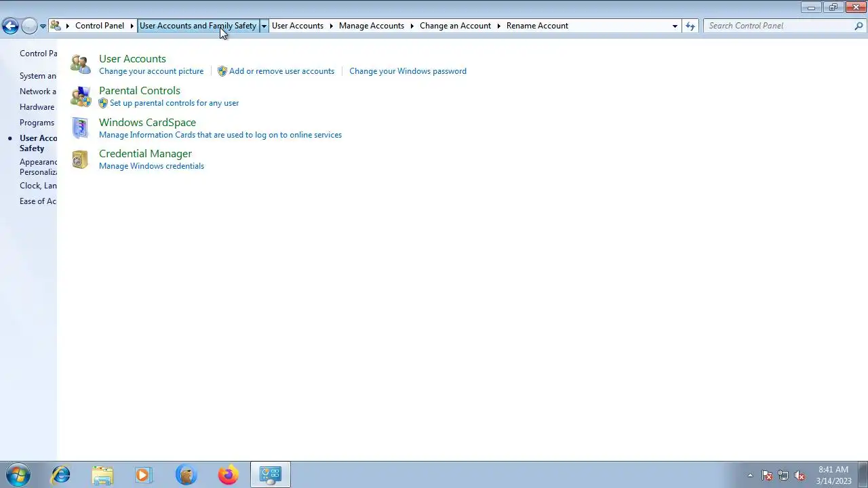This screenshot has height=488, width=868.
Task: Open Change your Windows password
Action: 408,71
